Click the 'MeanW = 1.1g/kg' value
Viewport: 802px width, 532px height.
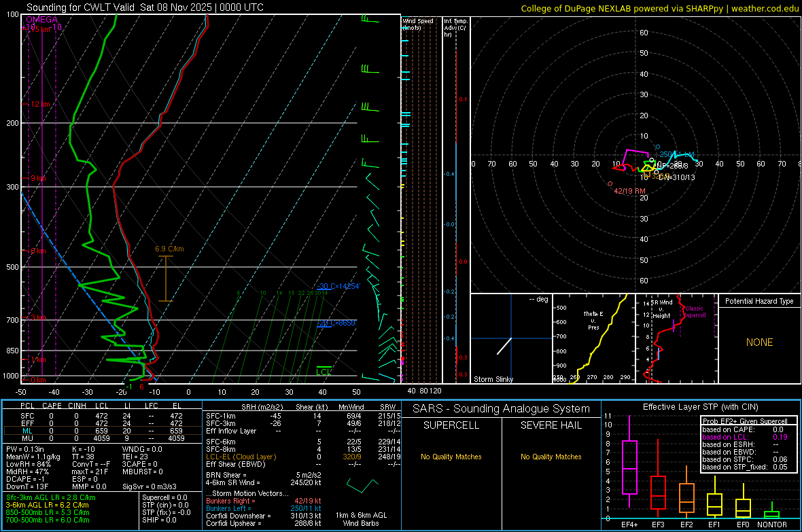pyautogui.click(x=33, y=457)
